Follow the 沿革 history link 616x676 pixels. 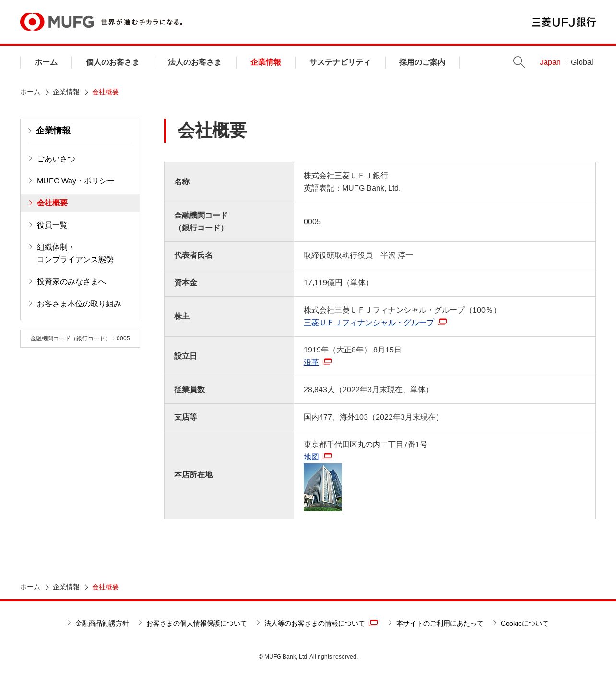[311, 362]
